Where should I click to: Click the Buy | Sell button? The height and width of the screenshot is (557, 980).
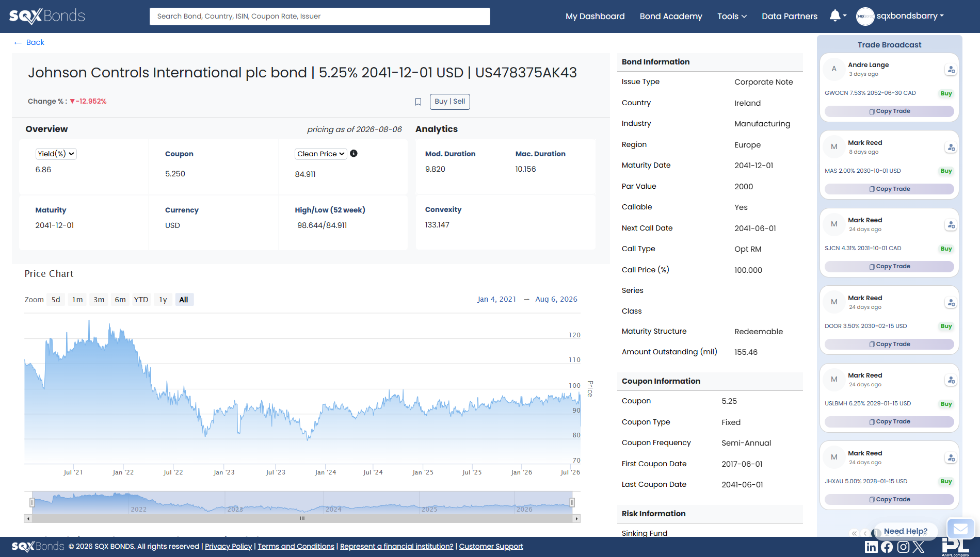(450, 102)
